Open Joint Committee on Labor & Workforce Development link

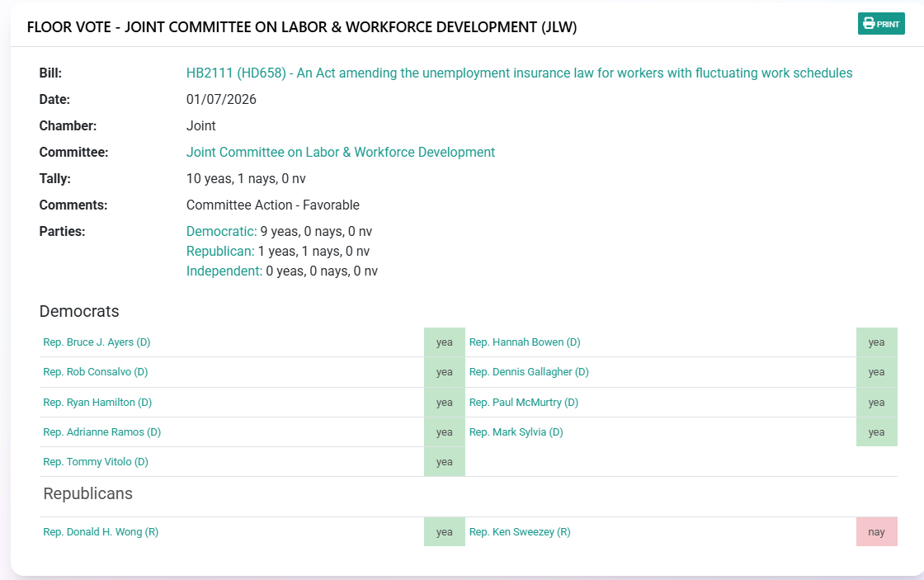(x=340, y=153)
